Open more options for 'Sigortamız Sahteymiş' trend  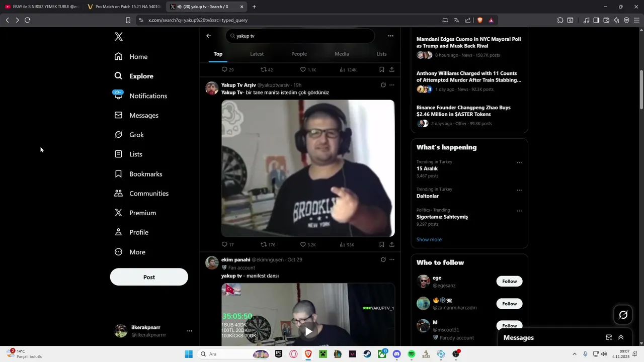(519, 211)
